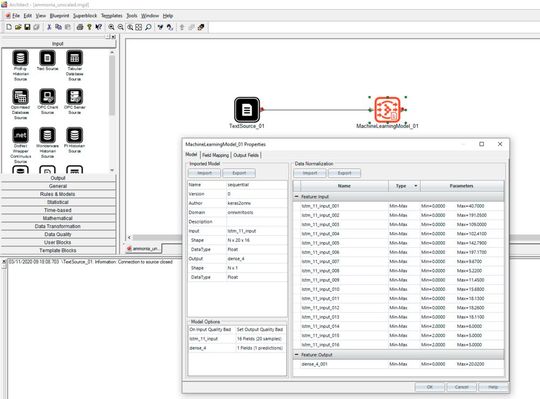Open the Edit menu

pyautogui.click(x=28, y=15)
